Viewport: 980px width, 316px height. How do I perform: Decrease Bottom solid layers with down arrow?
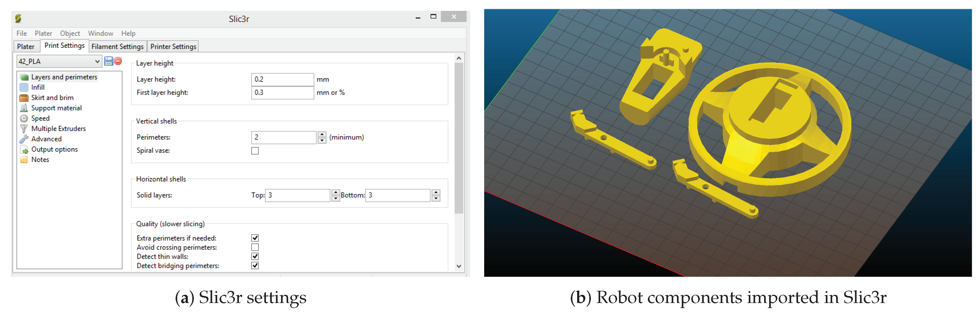(436, 198)
